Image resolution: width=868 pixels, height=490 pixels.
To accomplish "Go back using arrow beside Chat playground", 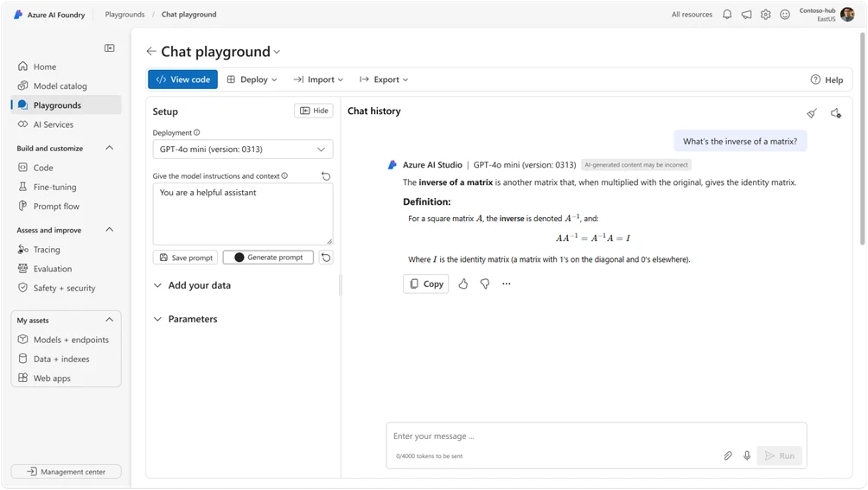I will coord(151,52).
